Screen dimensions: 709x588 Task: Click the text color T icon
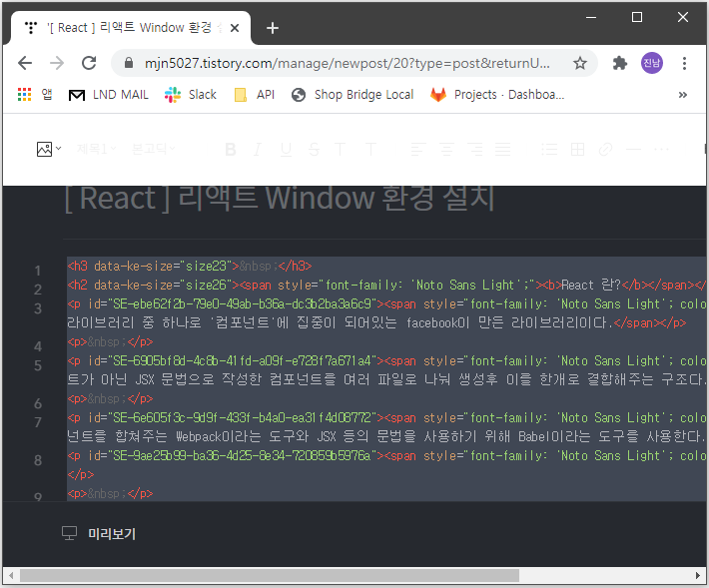340,149
